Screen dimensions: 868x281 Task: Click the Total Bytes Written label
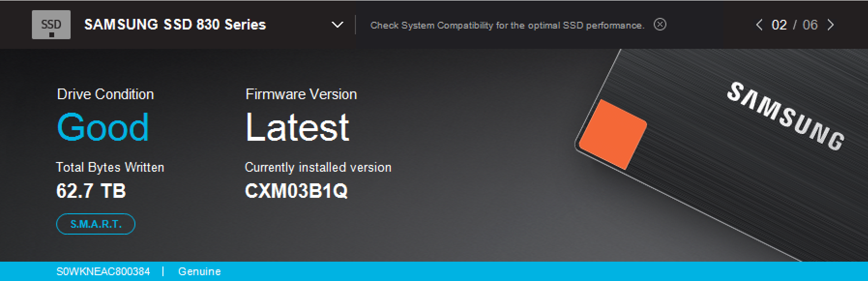point(110,167)
